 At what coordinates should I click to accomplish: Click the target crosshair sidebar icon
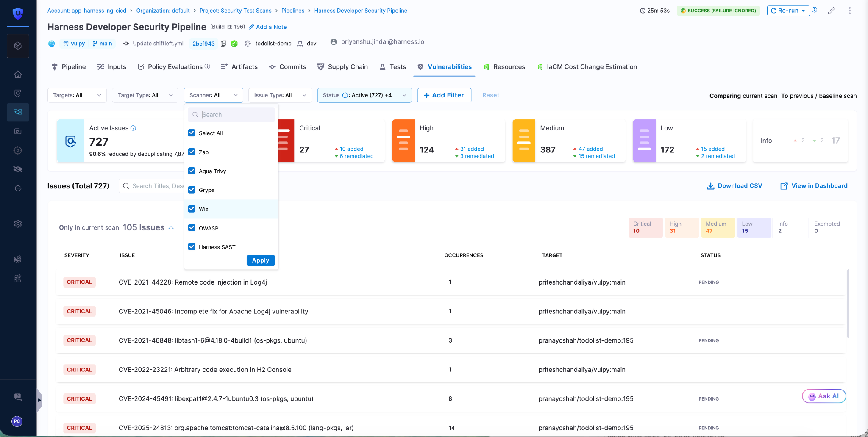click(x=18, y=150)
